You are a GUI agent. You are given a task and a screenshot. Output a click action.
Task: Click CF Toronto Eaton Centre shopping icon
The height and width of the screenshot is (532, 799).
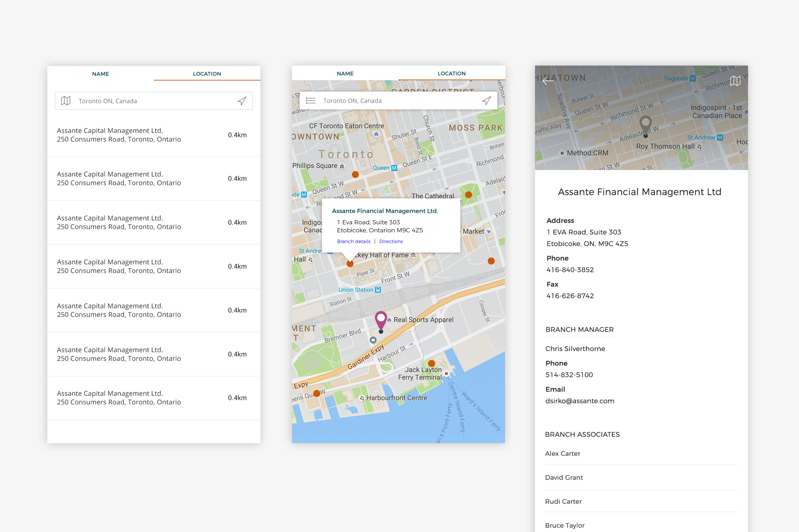pyautogui.click(x=376, y=134)
